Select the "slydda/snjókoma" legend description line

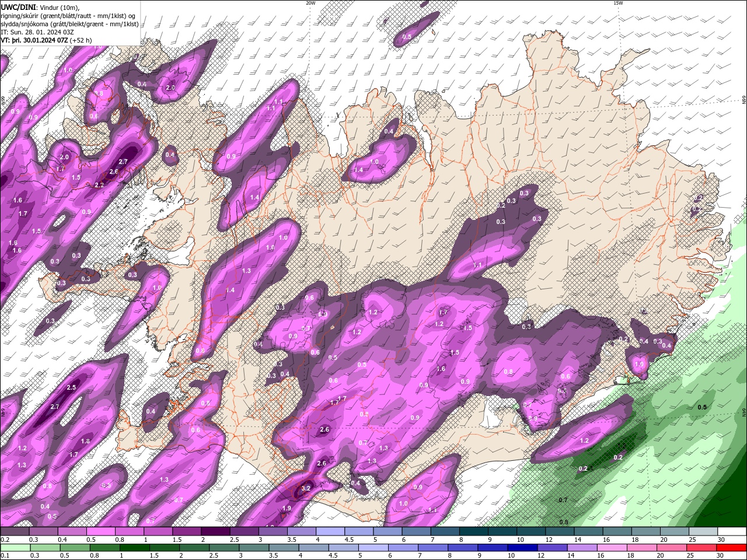[x=70, y=24]
